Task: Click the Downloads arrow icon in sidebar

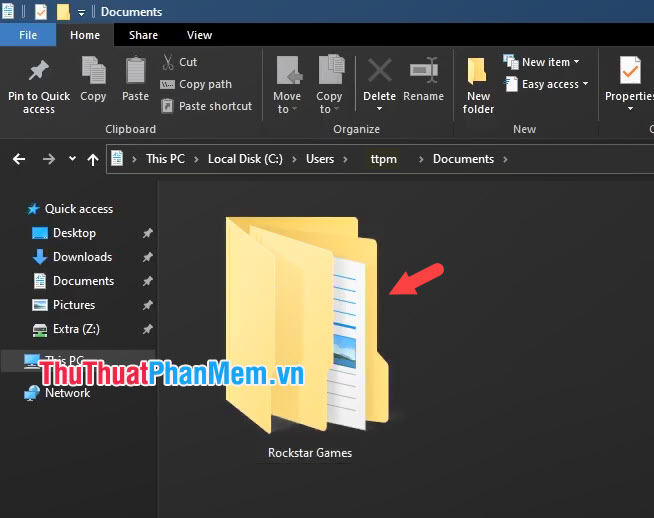Action: 40,257
